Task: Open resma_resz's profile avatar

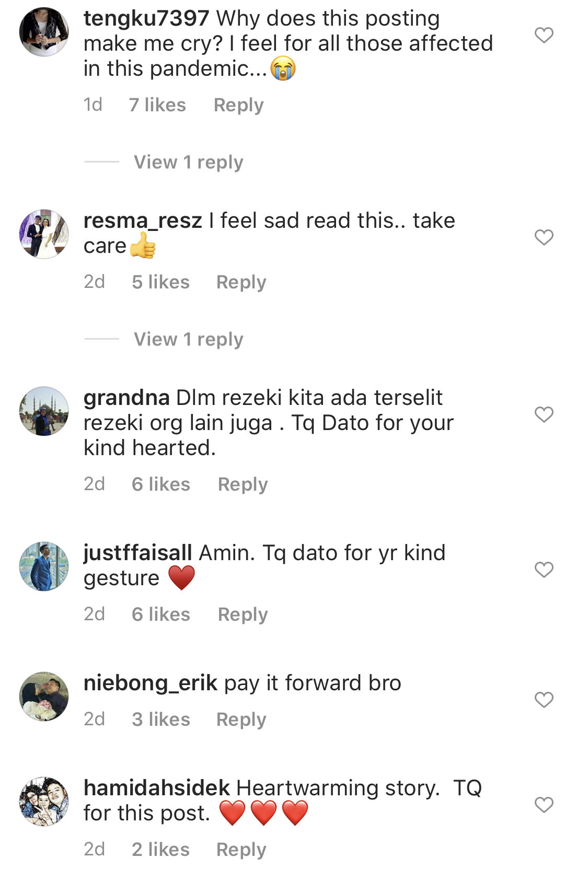Action: coord(44,234)
